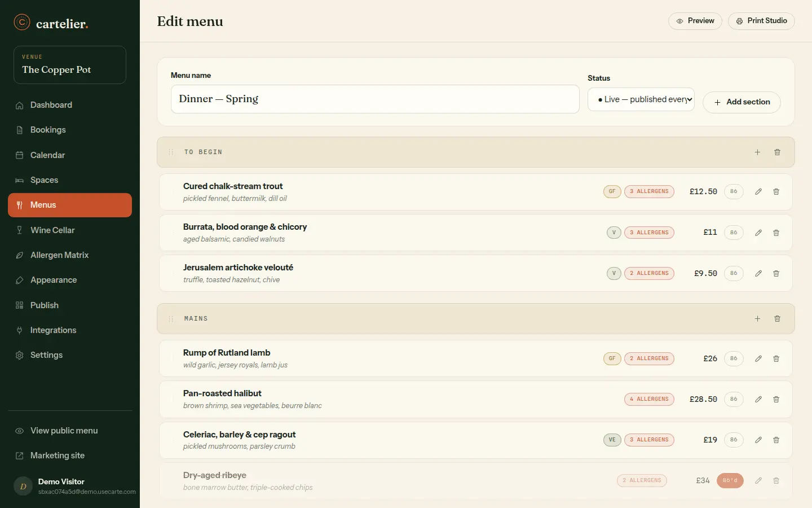Toggle 86 on Pan-roasted halibut
Screen dimensions: 812x508
[734, 399]
